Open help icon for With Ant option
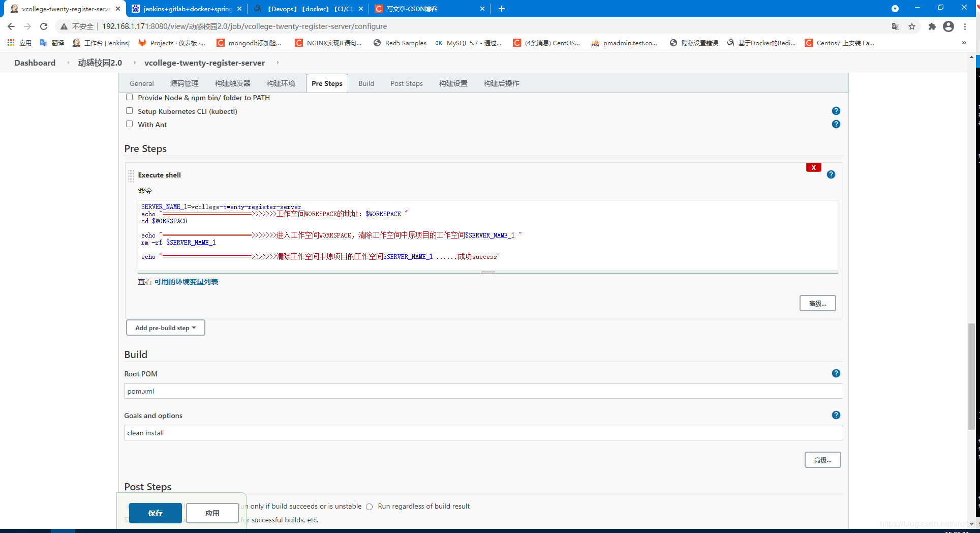 coord(836,124)
